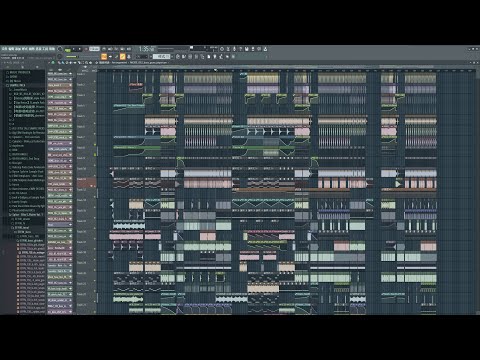Click Arrangement in the playlist title breadcrumb
480x360 pixels.
point(119,62)
